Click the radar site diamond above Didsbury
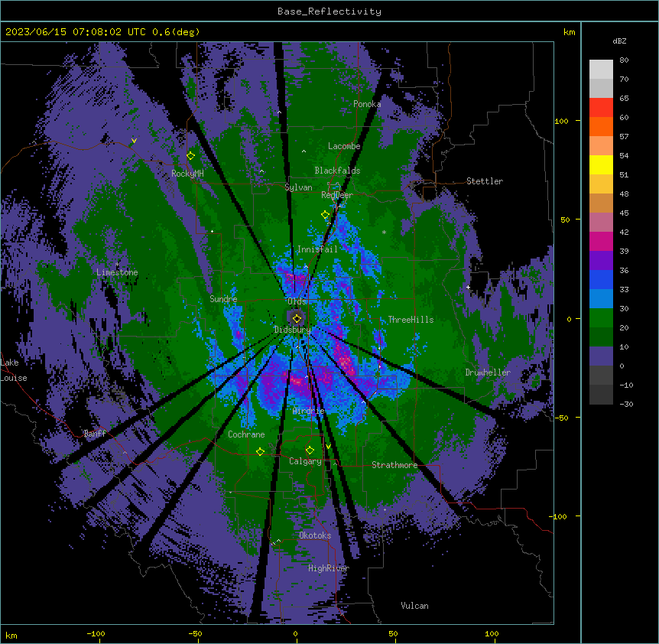This screenshot has width=659, height=644. (297, 318)
